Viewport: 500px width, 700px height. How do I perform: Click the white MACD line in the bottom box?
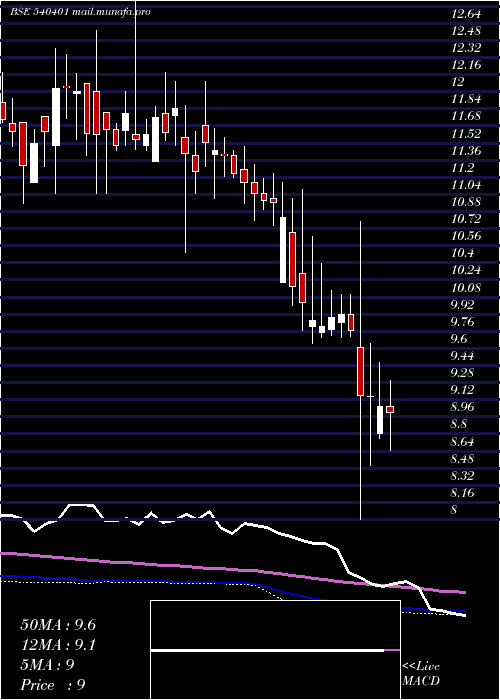pos(267,650)
